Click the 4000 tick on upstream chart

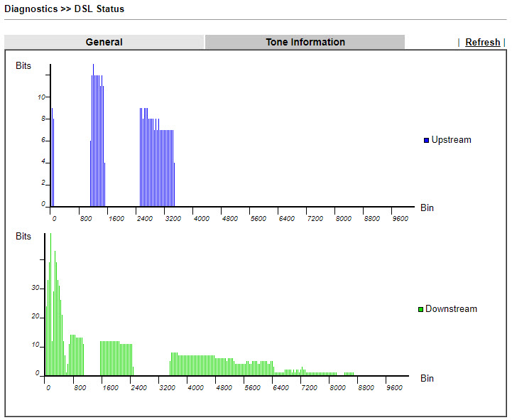point(202,219)
